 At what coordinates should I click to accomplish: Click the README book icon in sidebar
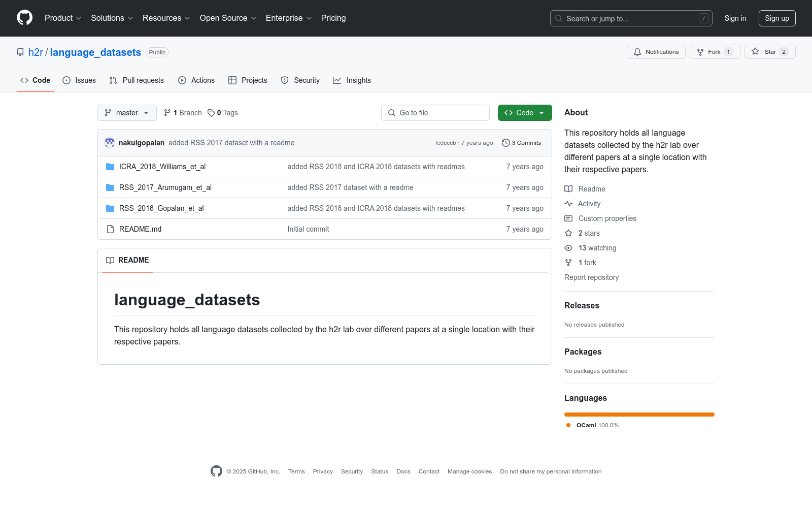click(x=568, y=189)
